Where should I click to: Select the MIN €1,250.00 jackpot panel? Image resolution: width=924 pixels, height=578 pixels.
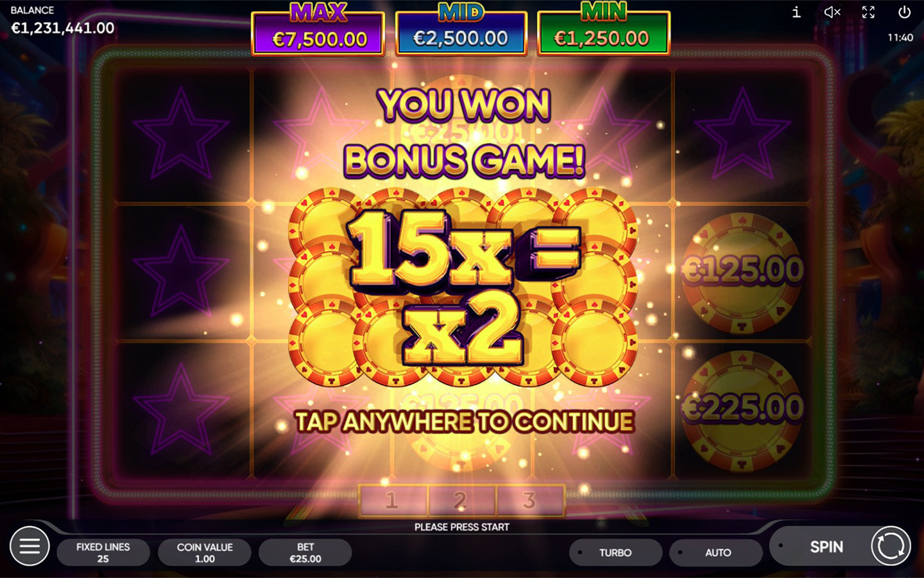coord(603,31)
